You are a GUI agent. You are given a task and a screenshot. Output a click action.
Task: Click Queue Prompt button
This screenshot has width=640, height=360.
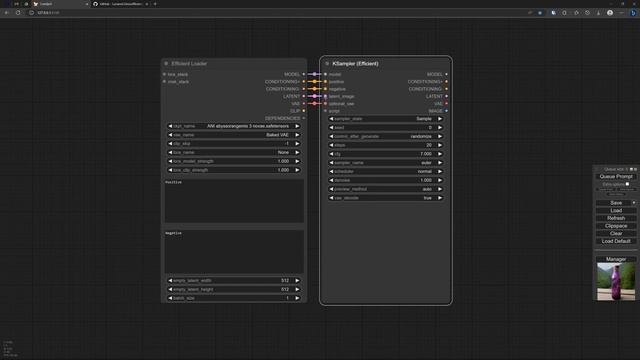click(x=616, y=177)
